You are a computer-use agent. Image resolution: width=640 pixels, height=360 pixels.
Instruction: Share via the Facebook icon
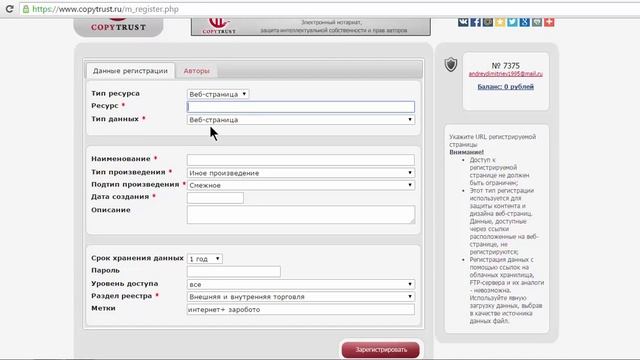[x=475, y=22]
